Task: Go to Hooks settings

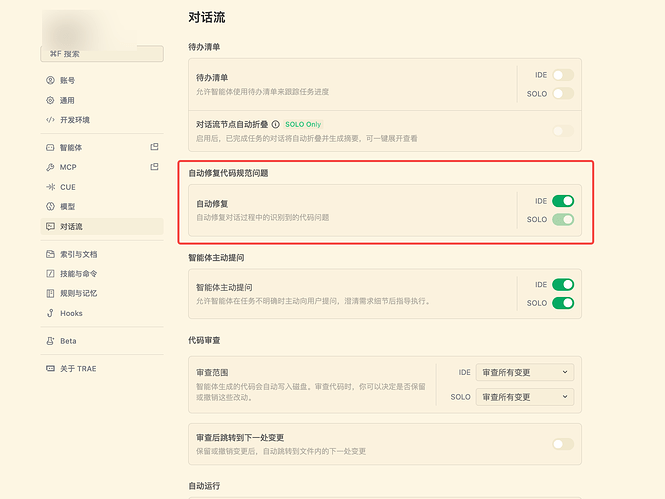Action: click(x=102, y=313)
